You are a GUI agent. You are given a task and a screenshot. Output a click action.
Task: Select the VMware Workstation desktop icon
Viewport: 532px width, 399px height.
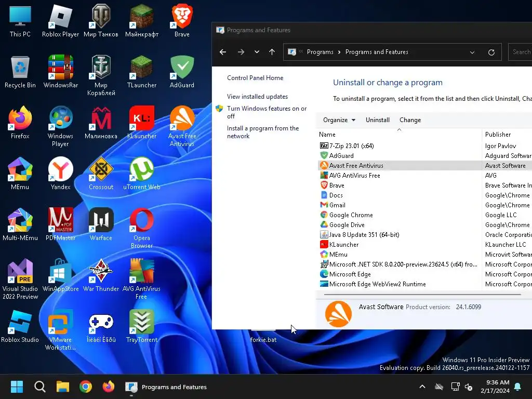pyautogui.click(x=60, y=330)
